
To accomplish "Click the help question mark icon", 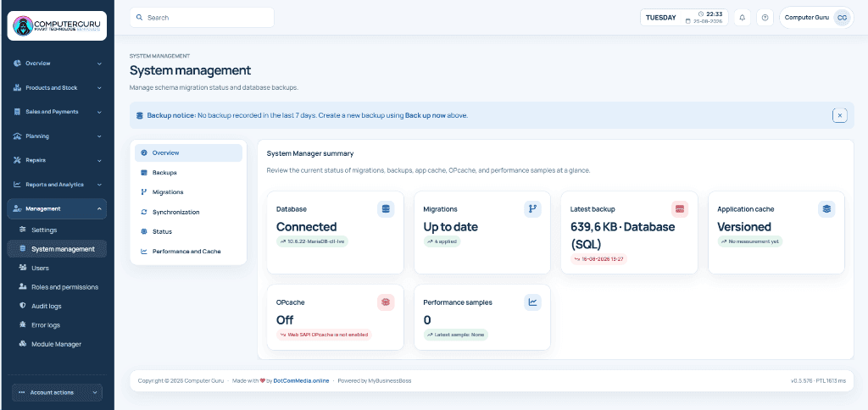I will [765, 18].
